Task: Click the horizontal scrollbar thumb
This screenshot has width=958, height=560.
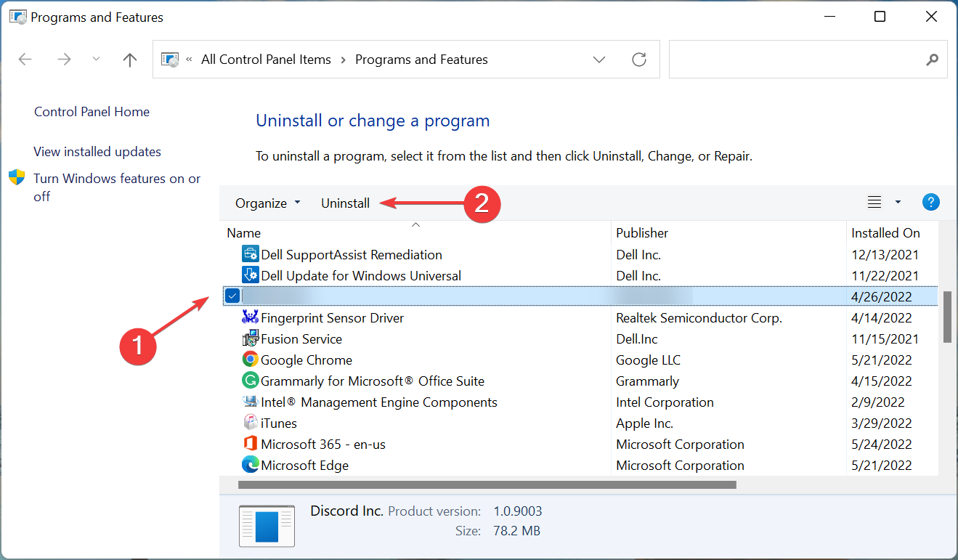Action: click(487, 484)
